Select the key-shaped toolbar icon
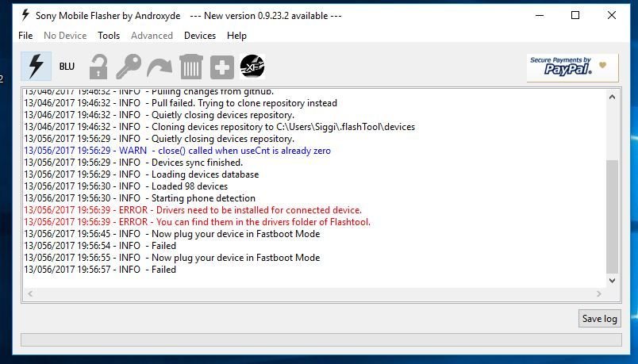 coord(129,67)
